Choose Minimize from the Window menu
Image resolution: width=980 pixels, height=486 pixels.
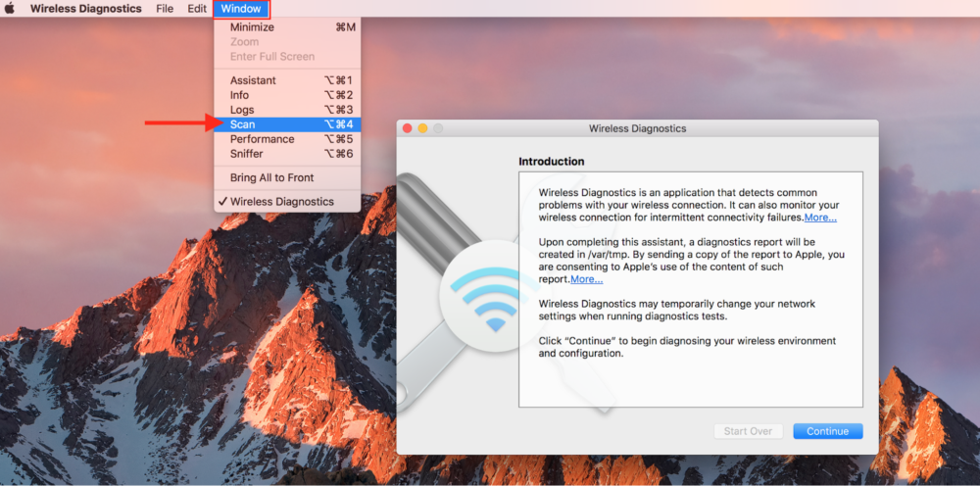(x=287, y=27)
